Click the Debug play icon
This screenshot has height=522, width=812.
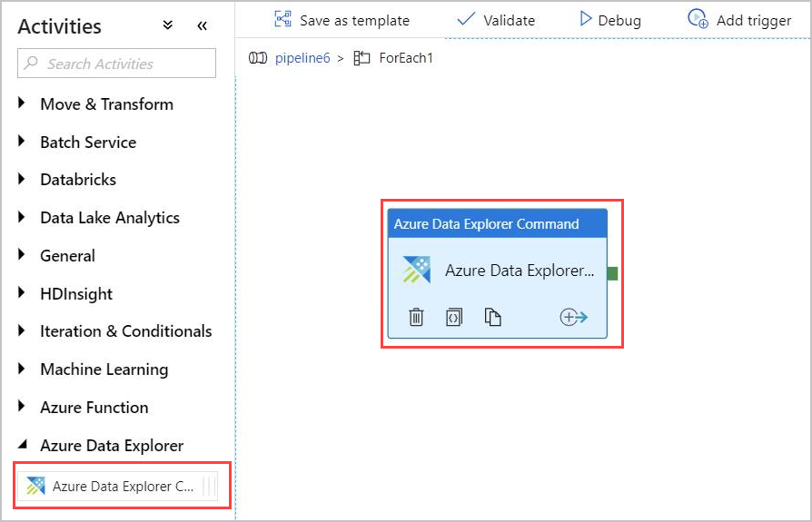(x=585, y=19)
